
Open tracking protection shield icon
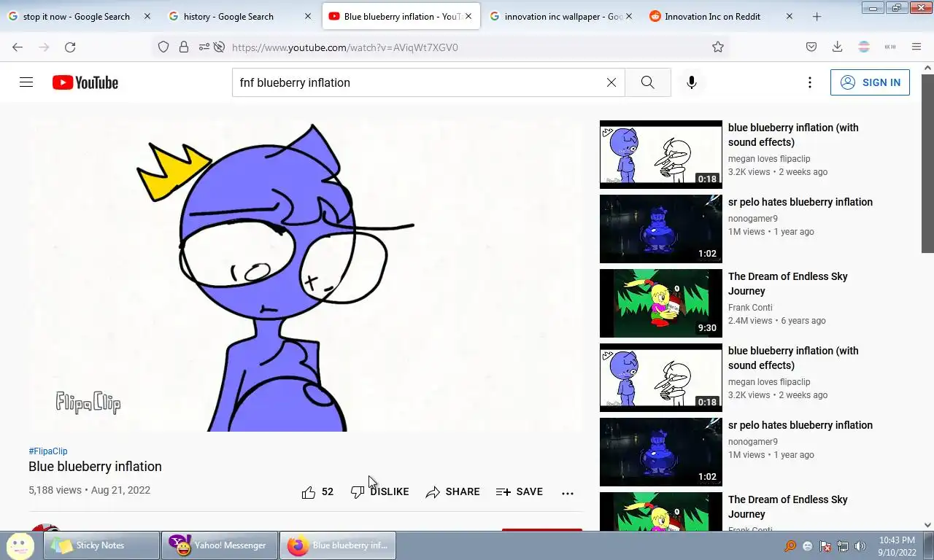(163, 47)
